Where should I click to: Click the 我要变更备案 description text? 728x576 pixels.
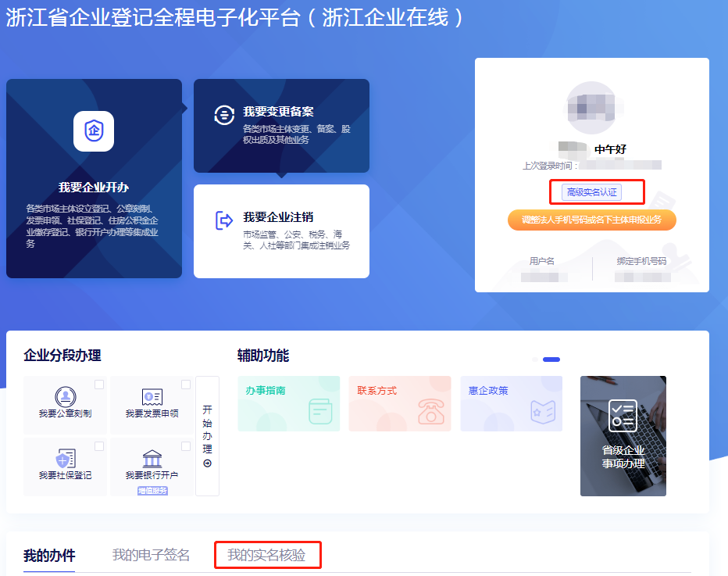click(297, 134)
